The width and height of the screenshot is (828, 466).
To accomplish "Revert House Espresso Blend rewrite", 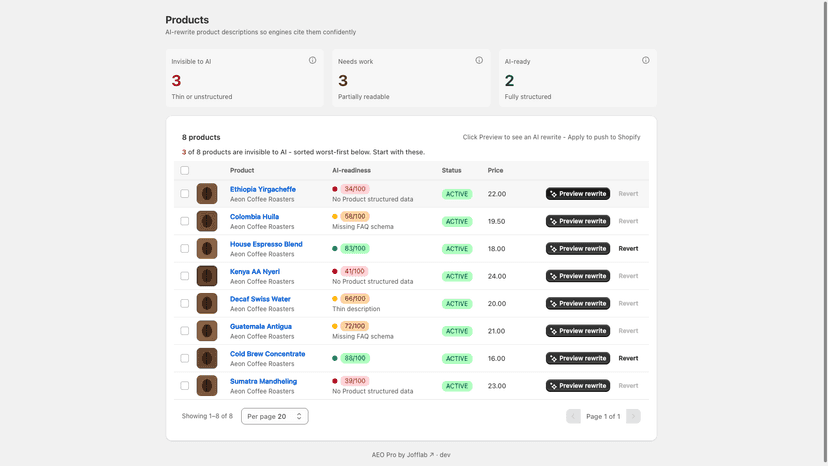I will point(628,248).
